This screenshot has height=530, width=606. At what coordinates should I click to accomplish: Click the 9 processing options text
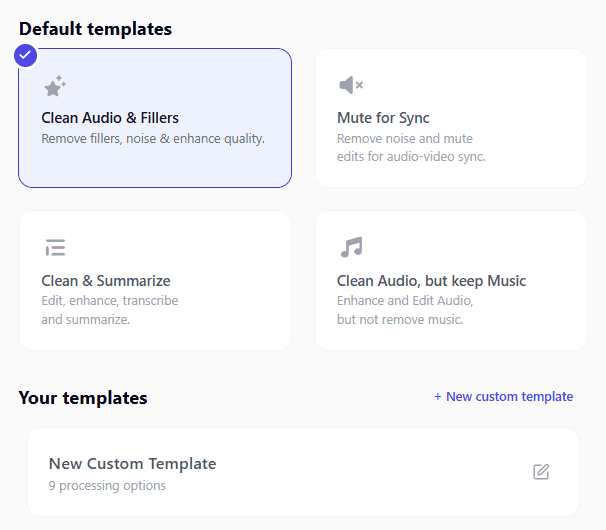click(x=107, y=486)
